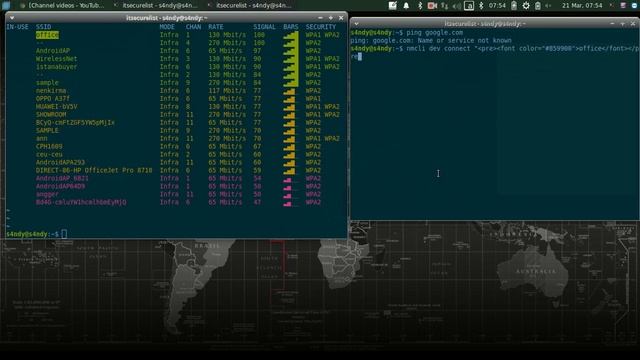This screenshot has height=360, width=640.
Task: Open the window menu arrow of the right terminal
Action: pyautogui.click(x=356, y=24)
